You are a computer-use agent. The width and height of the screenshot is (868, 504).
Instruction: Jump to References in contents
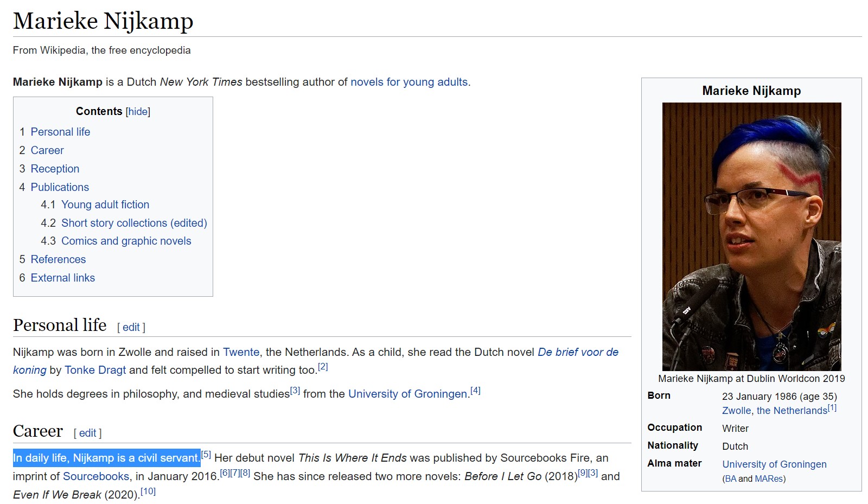click(58, 259)
